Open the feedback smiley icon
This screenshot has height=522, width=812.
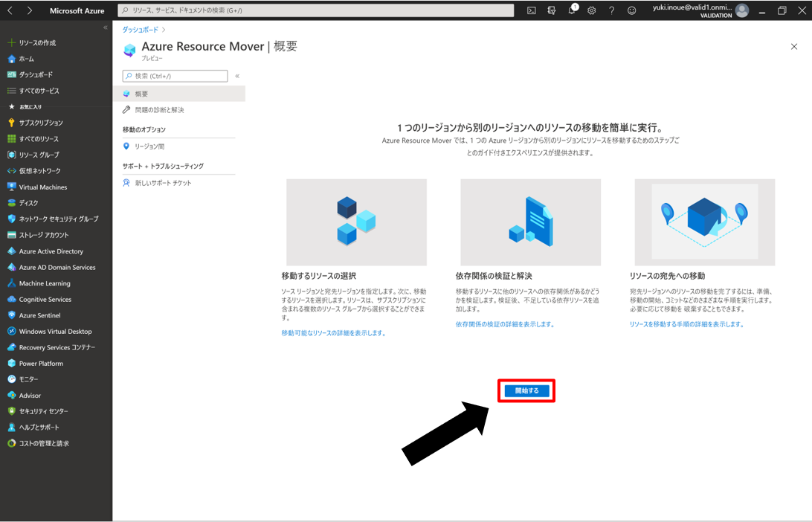coord(632,10)
